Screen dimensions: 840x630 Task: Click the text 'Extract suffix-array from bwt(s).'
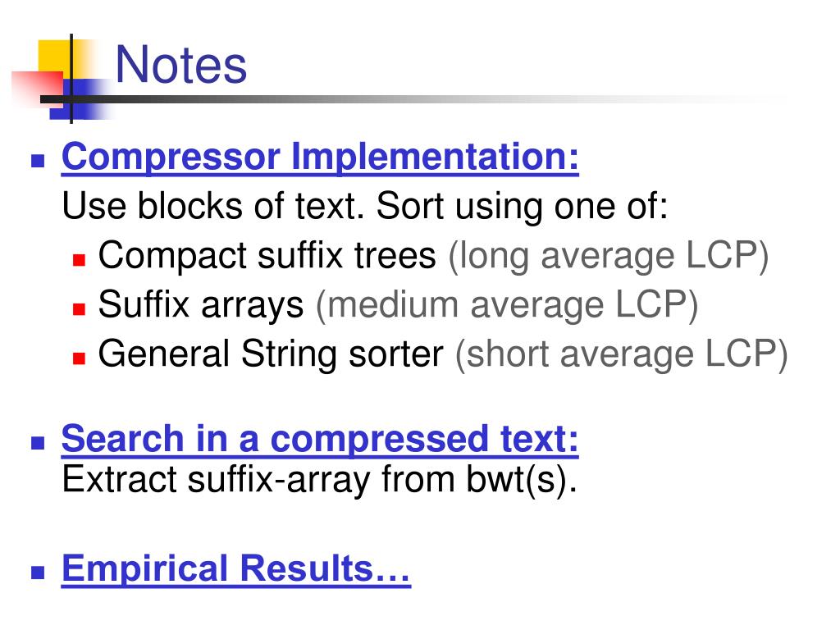[x=319, y=480]
